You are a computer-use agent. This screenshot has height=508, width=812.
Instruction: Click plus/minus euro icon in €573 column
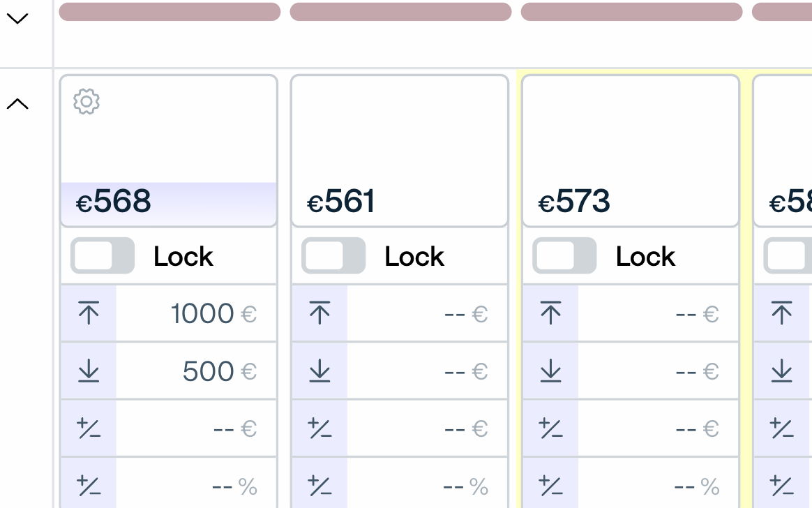(550, 428)
